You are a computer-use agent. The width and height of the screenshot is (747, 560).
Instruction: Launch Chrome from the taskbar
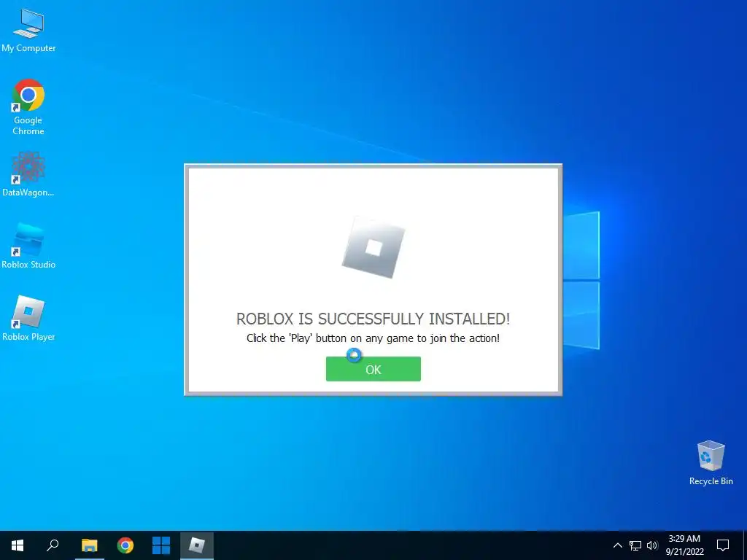click(125, 545)
